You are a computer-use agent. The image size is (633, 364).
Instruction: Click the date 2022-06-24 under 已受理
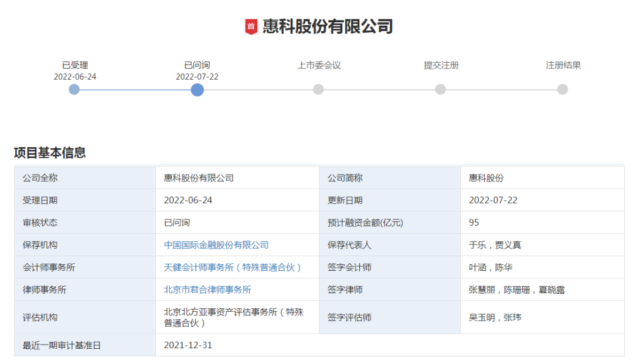click(75, 77)
